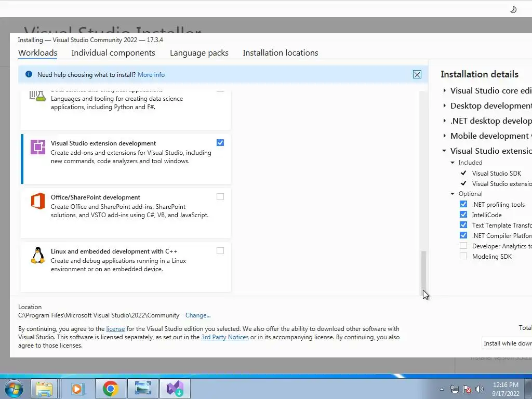Click the blue info icon in help banner

pyautogui.click(x=29, y=74)
